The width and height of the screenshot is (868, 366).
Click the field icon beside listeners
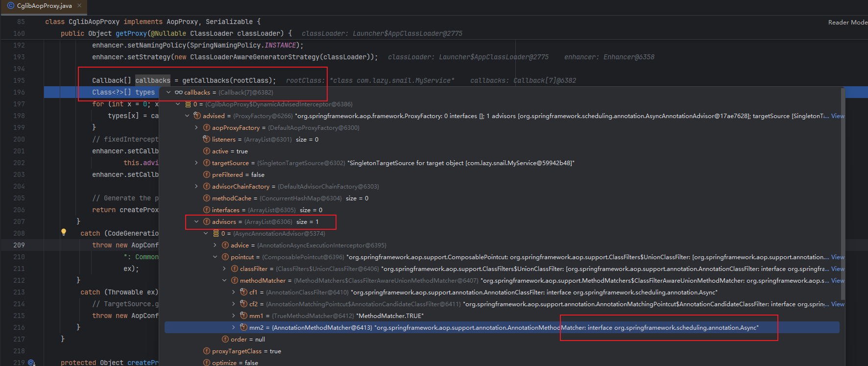pos(207,139)
